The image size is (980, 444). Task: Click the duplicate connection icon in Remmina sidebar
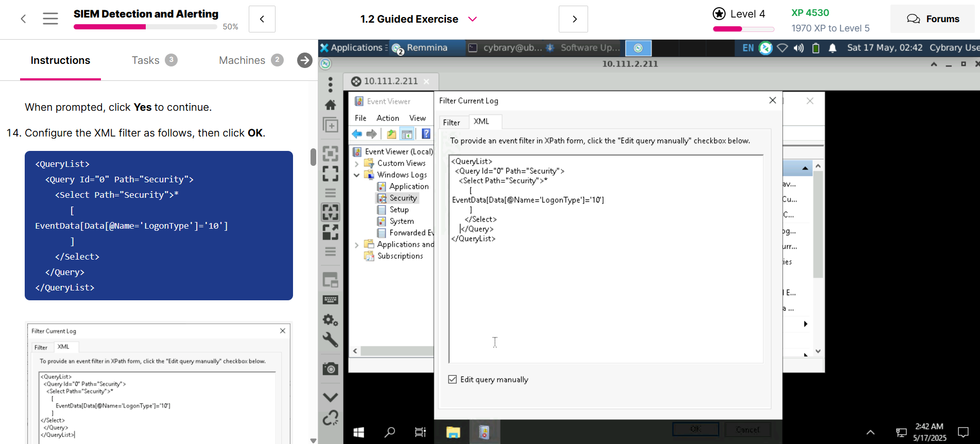click(330, 125)
